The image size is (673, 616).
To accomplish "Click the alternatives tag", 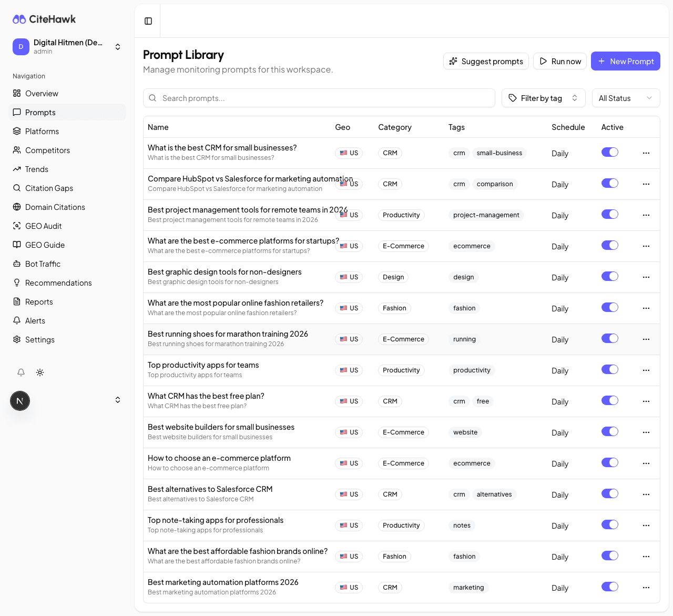I will 494,494.
